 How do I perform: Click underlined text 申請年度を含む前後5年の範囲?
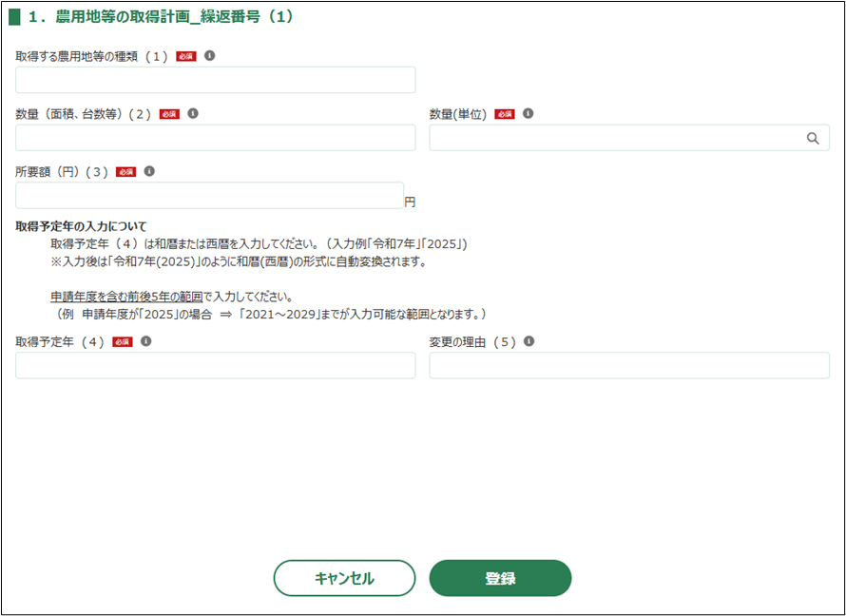click(x=126, y=297)
